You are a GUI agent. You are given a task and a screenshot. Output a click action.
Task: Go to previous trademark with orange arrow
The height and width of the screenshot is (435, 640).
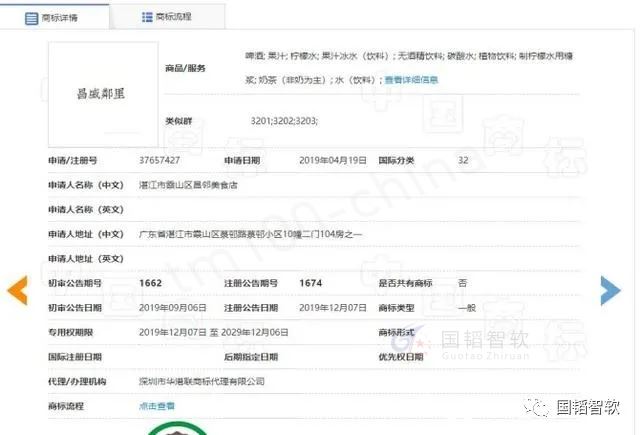pyautogui.click(x=18, y=290)
